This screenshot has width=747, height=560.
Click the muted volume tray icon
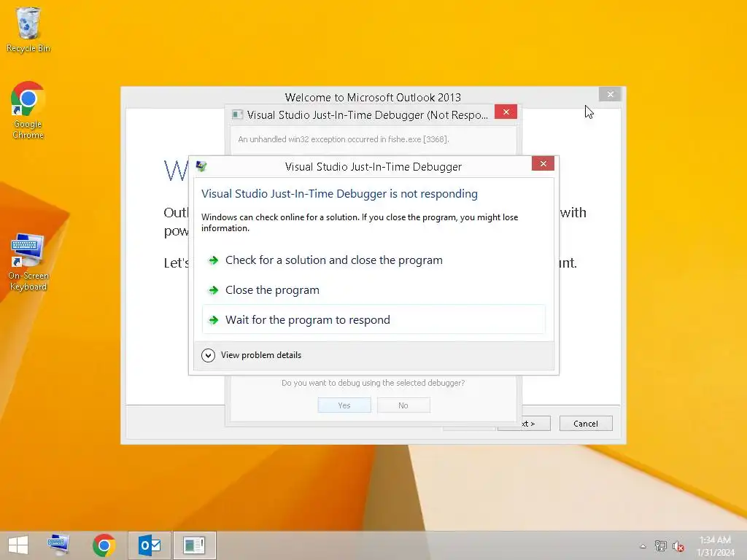click(x=678, y=546)
